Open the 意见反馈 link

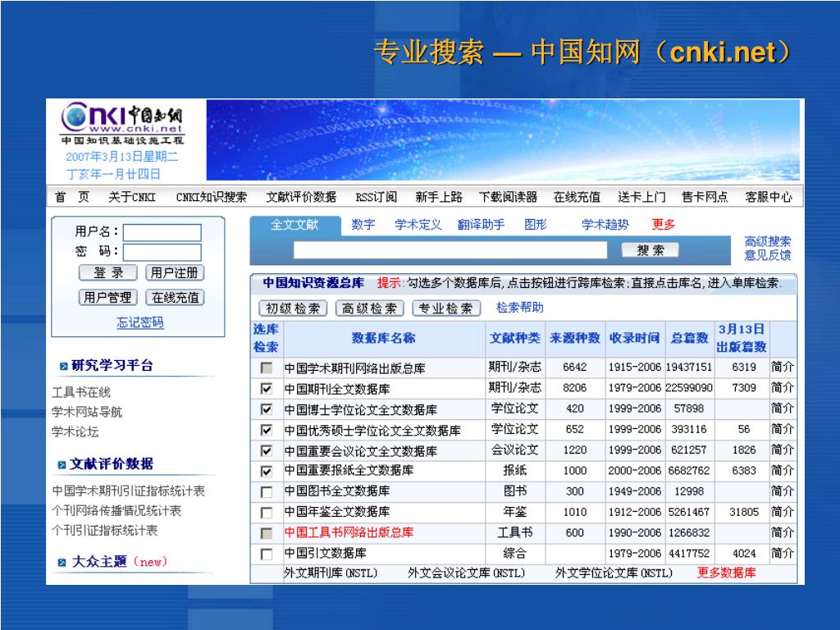(768, 256)
